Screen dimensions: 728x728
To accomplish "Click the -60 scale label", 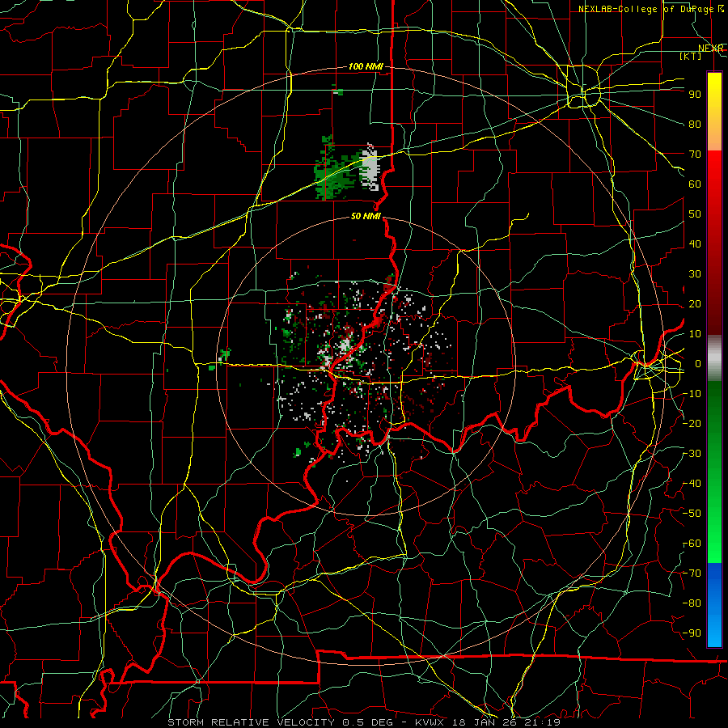I will point(692,544).
